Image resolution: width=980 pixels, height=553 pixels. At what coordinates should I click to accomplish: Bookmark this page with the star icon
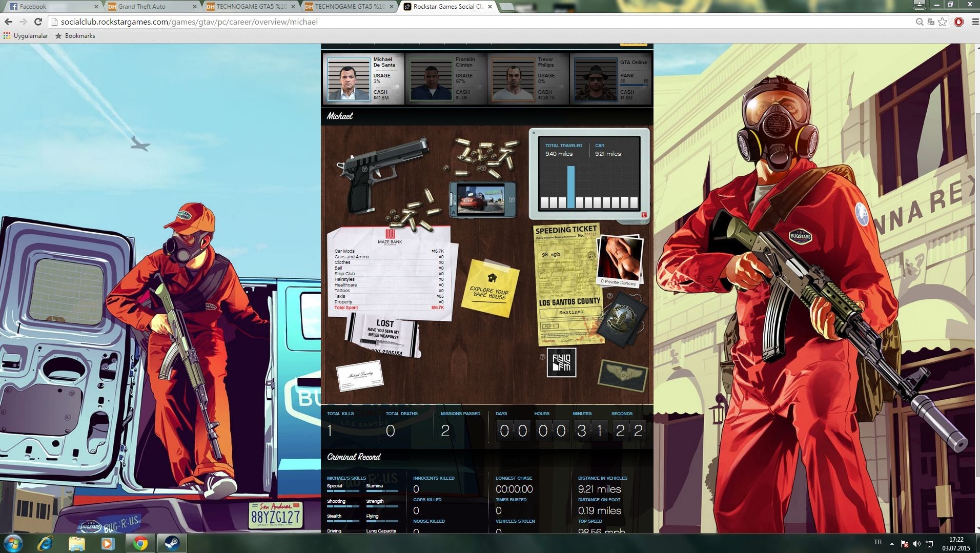pyautogui.click(x=942, y=22)
